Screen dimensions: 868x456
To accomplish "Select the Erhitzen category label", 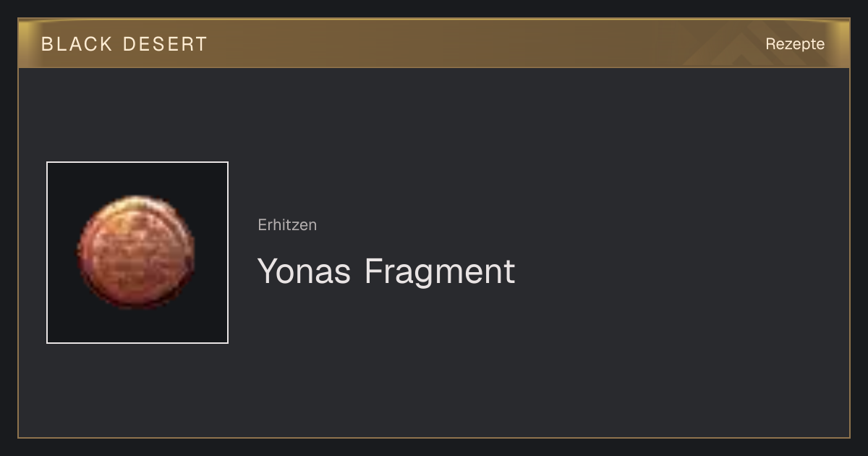I will (x=287, y=224).
